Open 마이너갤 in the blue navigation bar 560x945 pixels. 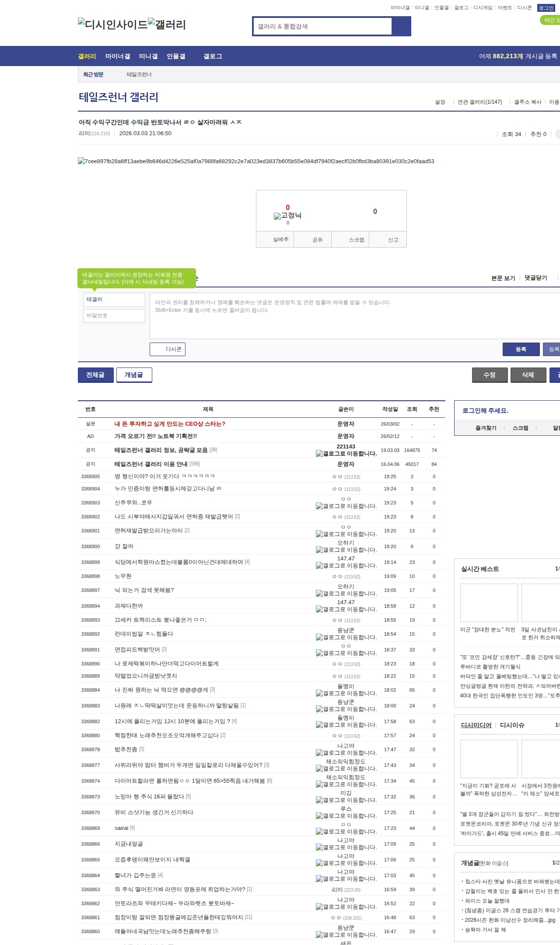[118, 56]
